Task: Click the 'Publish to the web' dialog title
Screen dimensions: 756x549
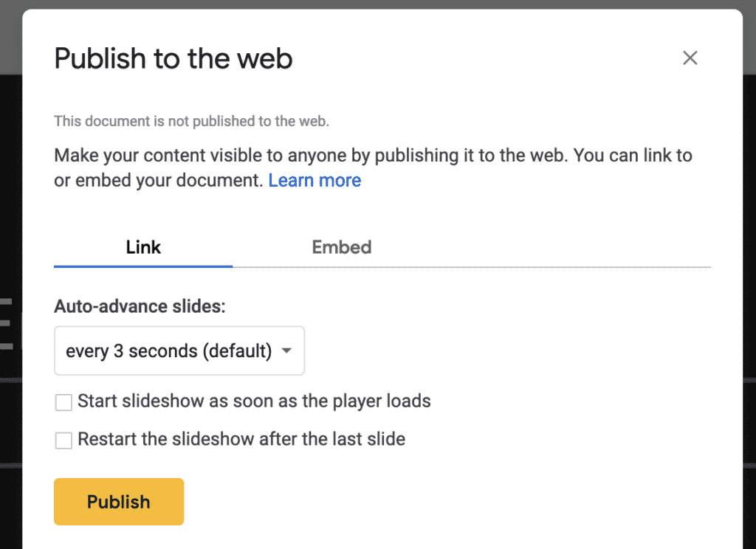Action: tap(173, 58)
